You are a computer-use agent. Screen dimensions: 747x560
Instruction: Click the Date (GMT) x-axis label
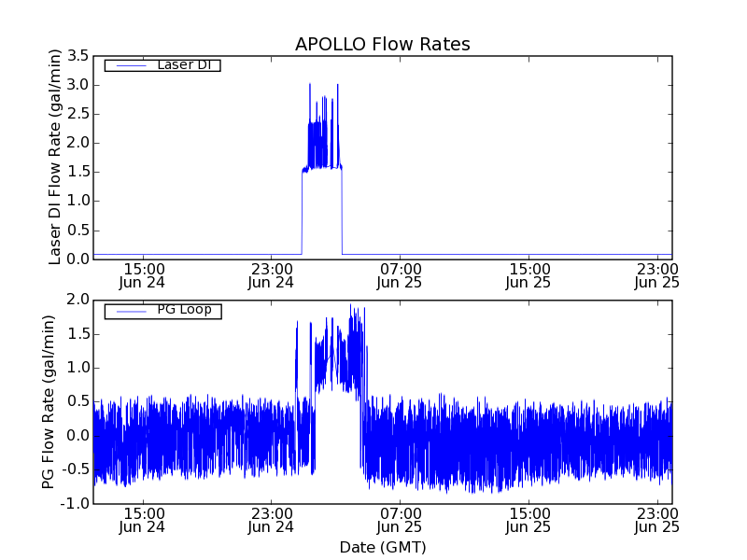point(382,547)
